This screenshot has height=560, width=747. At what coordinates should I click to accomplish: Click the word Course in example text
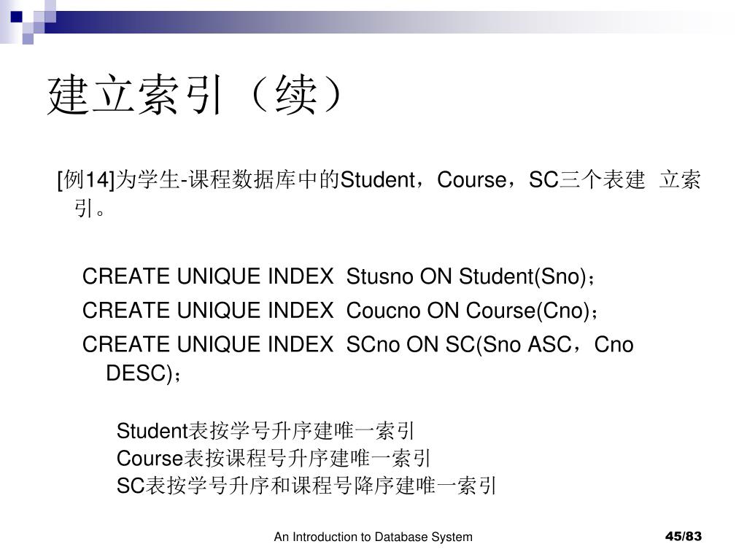point(472,180)
